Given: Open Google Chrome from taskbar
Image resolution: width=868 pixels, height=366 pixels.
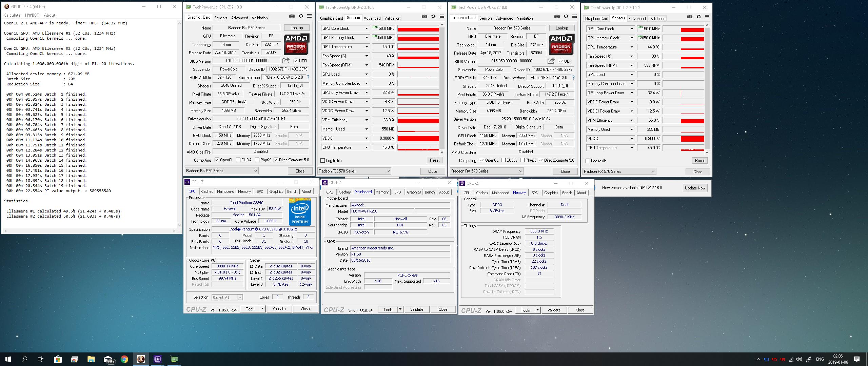Looking at the screenshot, I should click(124, 359).
